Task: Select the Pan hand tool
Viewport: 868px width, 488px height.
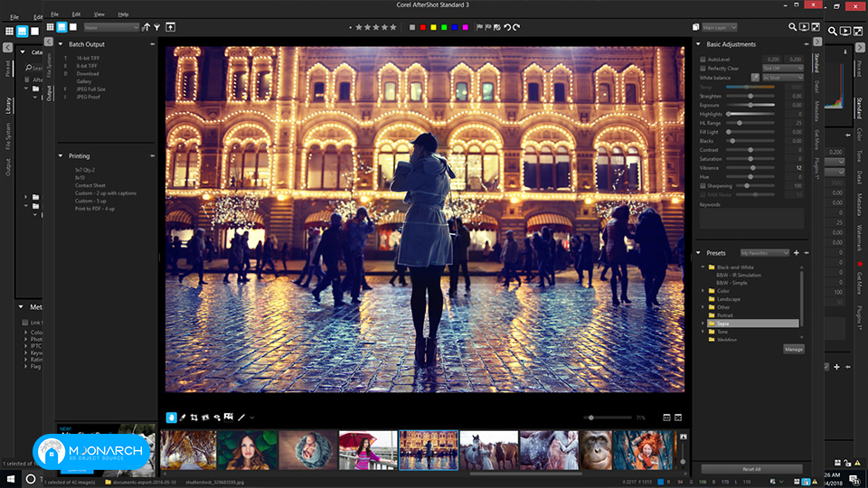Action: pyautogui.click(x=171, y=418)
